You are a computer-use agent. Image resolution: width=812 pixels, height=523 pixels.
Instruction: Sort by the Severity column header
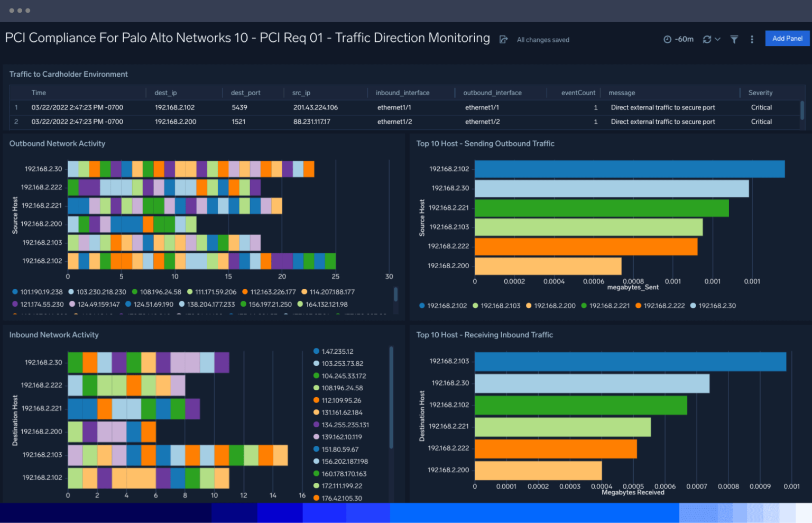[x=760, y=93]
